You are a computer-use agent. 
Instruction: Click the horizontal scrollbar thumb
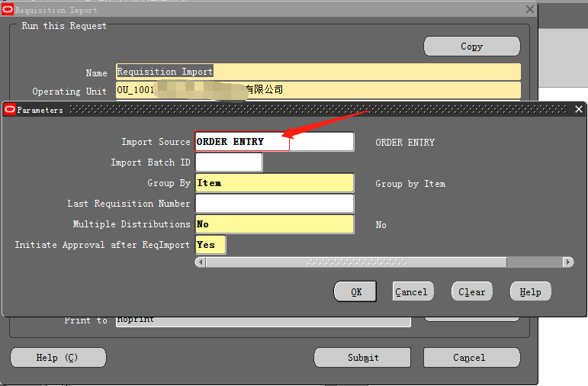[356, 262]
